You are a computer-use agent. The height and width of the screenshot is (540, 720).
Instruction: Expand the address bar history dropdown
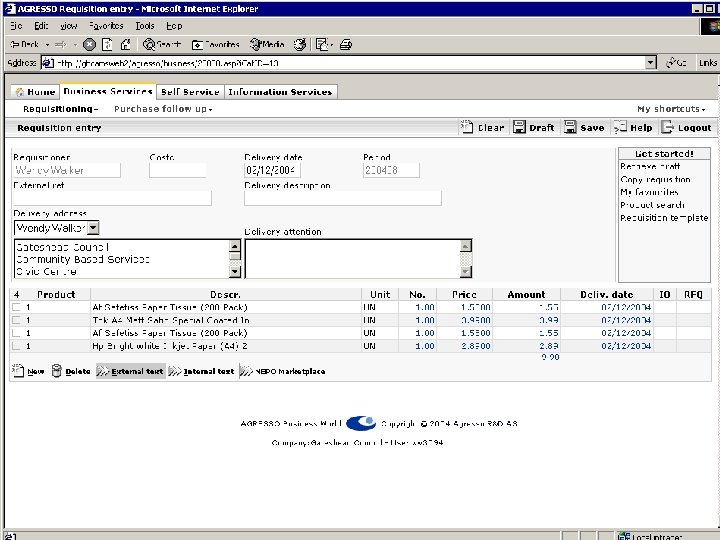click(650, 63)
